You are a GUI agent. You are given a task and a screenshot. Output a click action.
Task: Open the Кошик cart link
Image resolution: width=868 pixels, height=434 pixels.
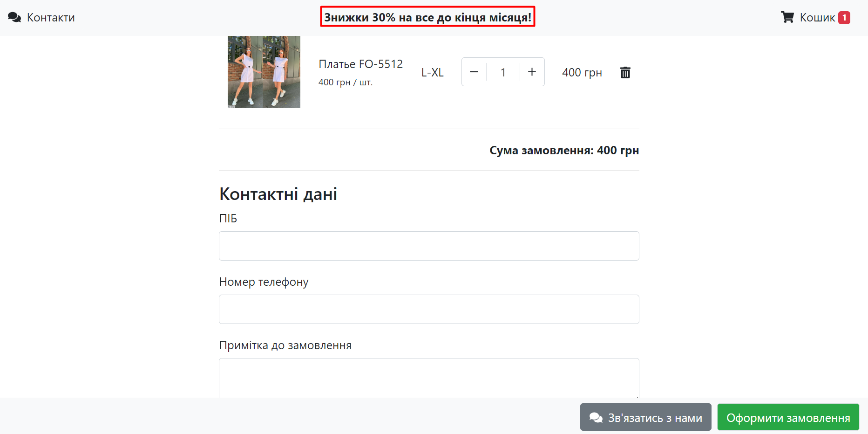click(815, 18)
